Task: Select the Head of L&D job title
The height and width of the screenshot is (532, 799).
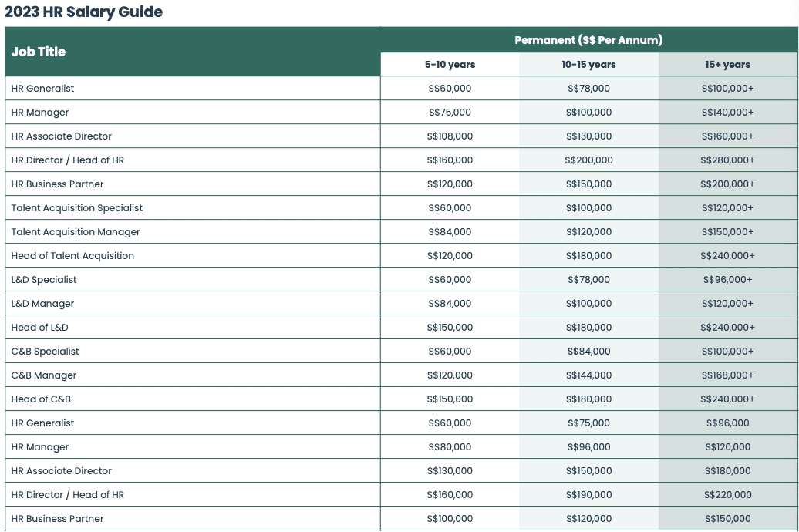Action: point(39,328)
